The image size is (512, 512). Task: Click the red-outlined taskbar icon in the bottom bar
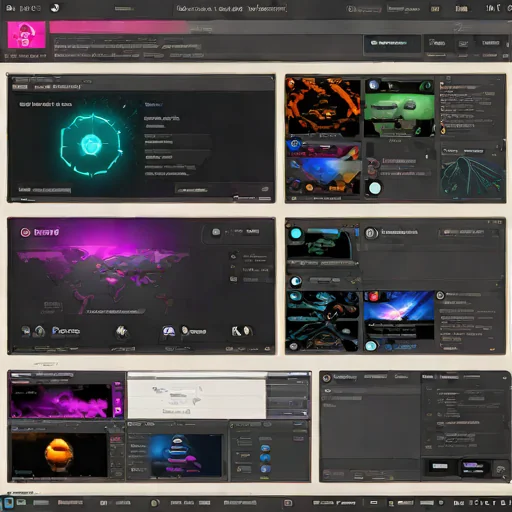click(288, 503)
